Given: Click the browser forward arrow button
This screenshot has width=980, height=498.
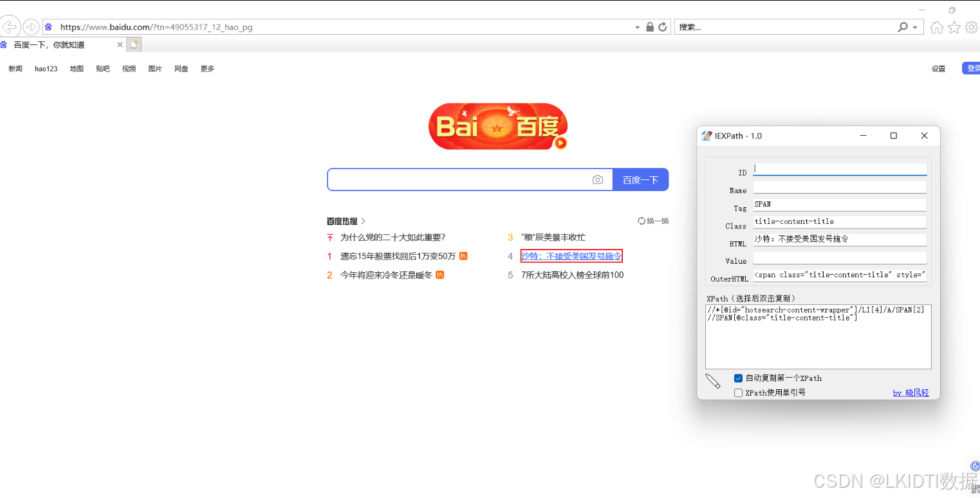Looking at the screenshot, I should point(30,27).
